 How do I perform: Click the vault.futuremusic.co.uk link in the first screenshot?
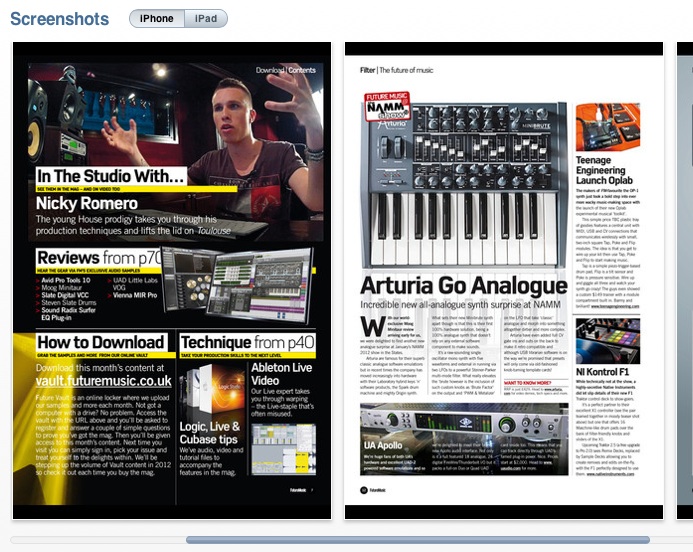coord(103,381)
